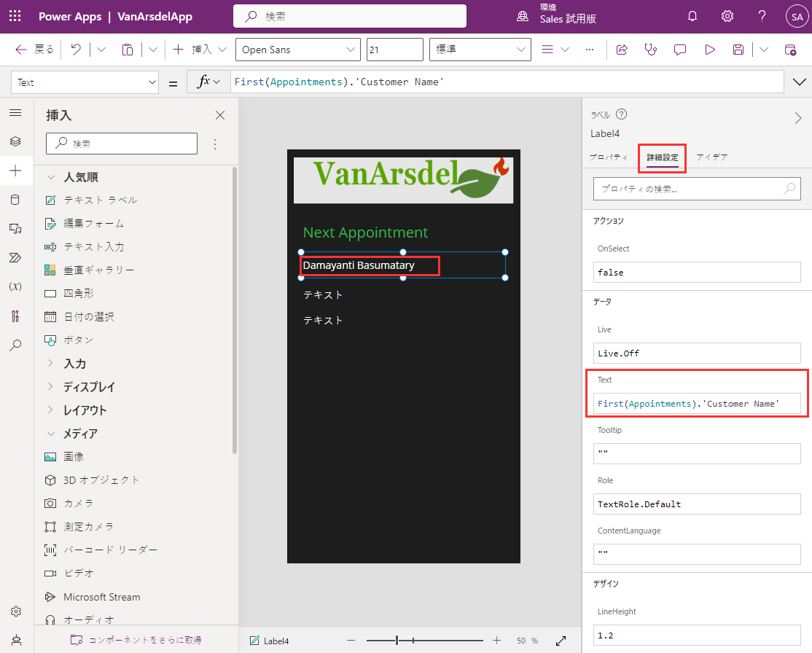Expand the formula bar chevron
The image size is (812, 653).
click(799, 82)
